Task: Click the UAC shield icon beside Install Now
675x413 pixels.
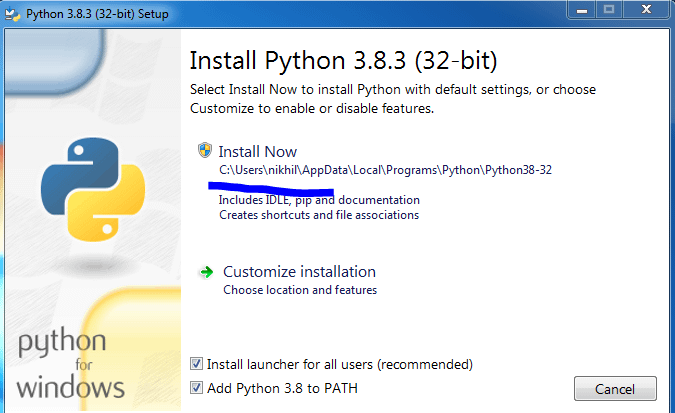Action: [204, 150]
